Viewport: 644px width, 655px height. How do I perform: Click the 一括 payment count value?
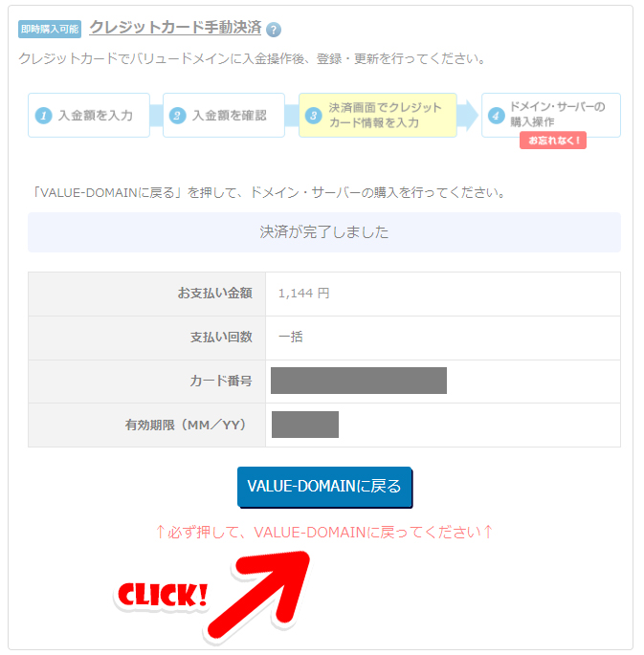tap(291, 337)
